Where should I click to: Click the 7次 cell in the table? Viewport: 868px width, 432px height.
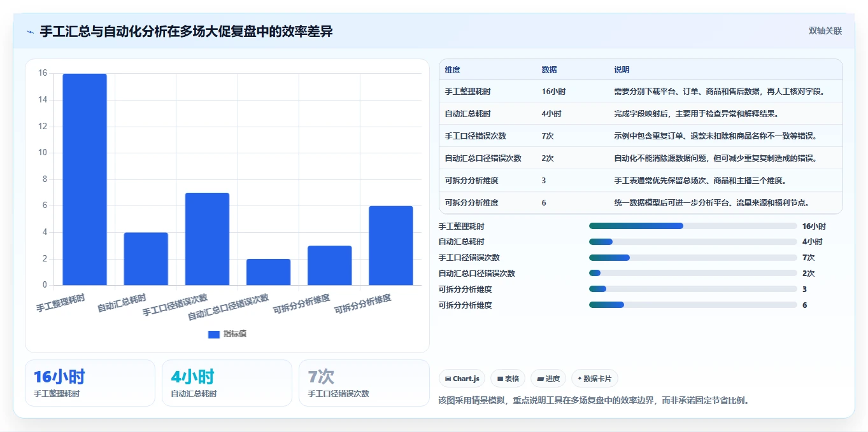pos(548,136)
